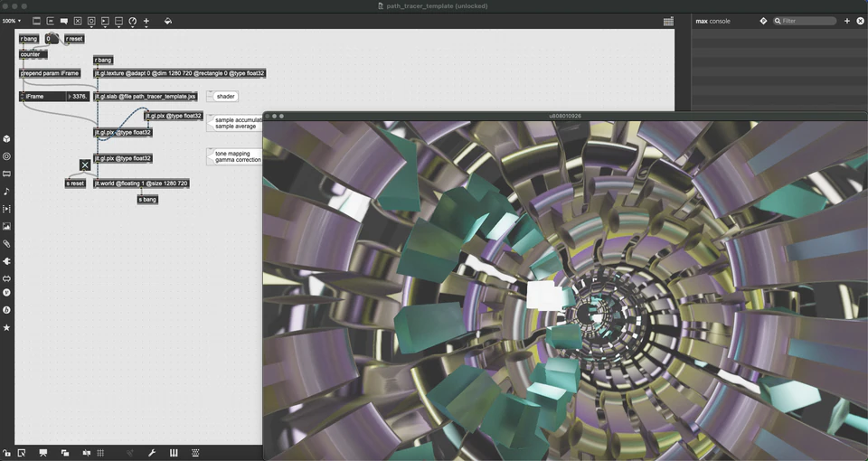Open the Images browser in left sidebar
Image resolution: width=868 pixels, height=461 pixels.
pos(6,226)
